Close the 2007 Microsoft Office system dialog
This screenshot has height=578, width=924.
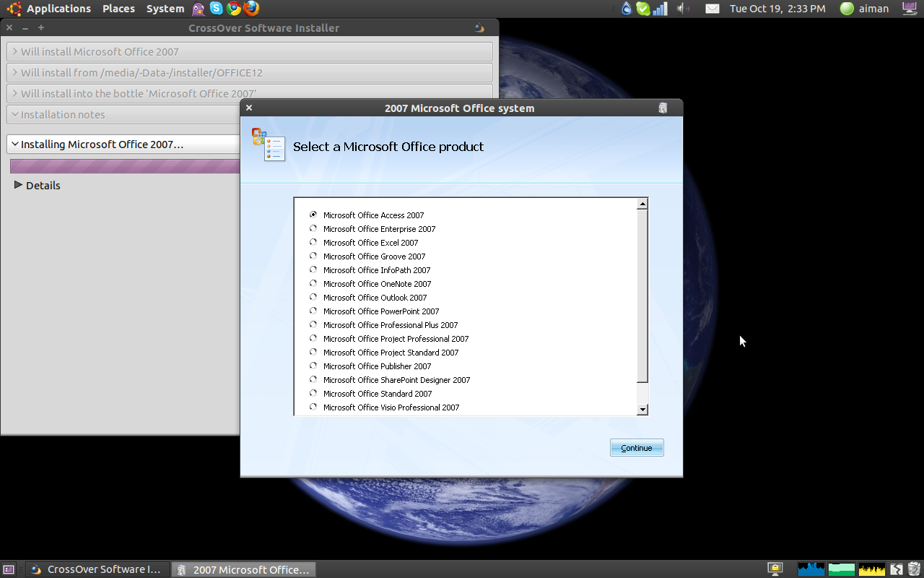pos(249,108)
